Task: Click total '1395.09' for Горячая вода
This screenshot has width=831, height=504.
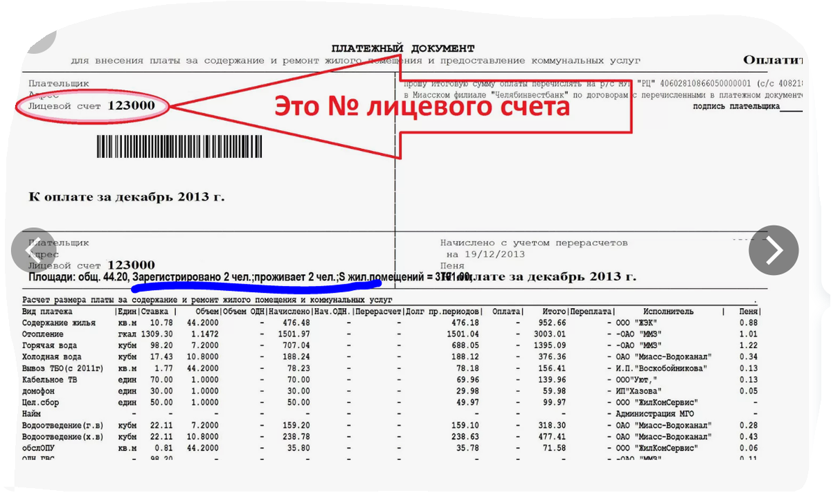Action: tap(550, 345)
